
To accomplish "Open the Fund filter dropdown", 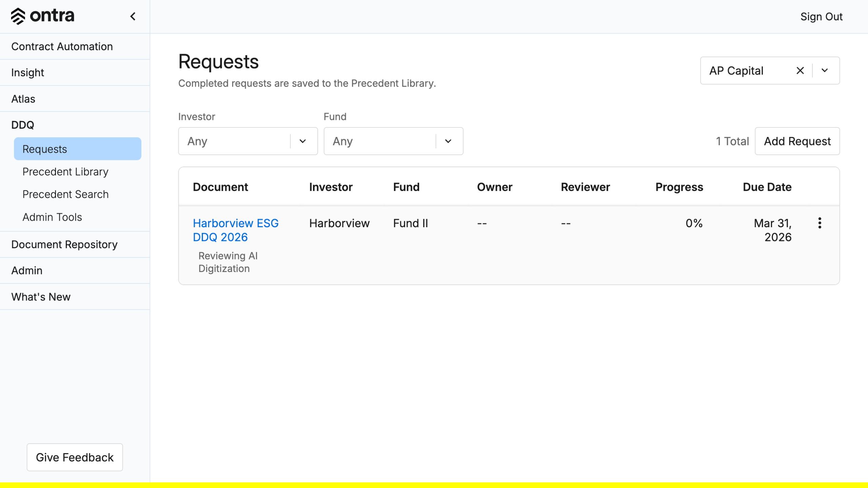I will click(x=393, y=141).
